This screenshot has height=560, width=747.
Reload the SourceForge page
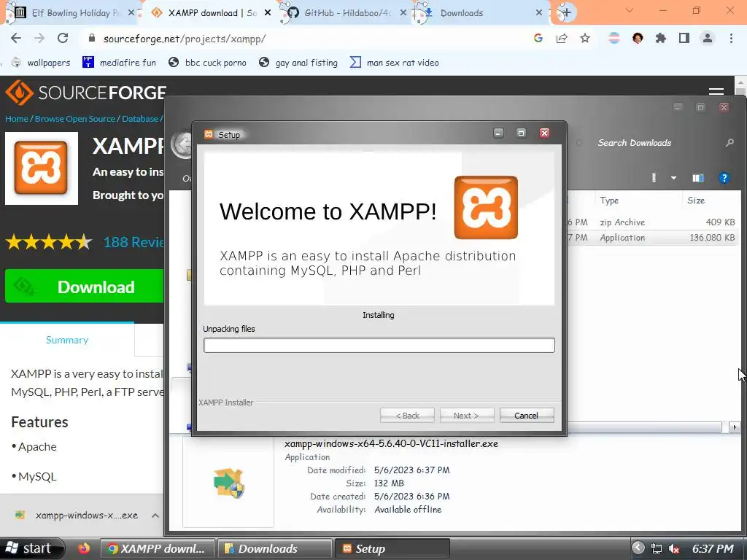63,39
